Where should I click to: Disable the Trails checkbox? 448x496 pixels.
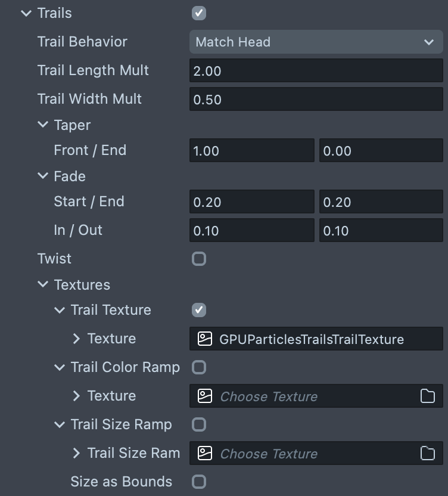(199, 13)
